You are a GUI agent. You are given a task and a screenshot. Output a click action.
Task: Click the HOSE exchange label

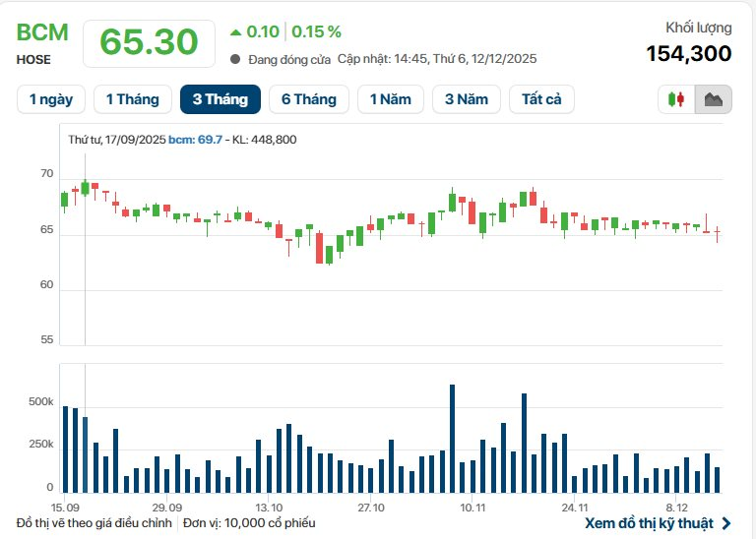click(33, 60)
